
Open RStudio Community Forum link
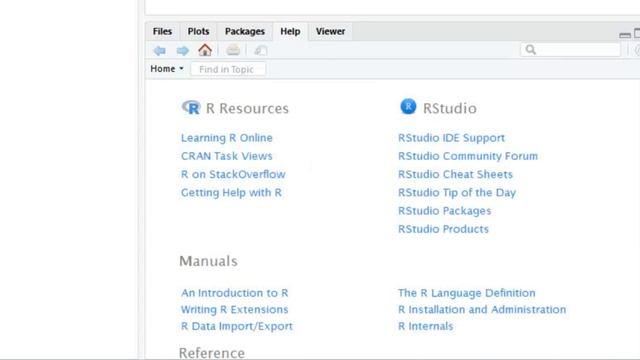click(x=468, y=156)
